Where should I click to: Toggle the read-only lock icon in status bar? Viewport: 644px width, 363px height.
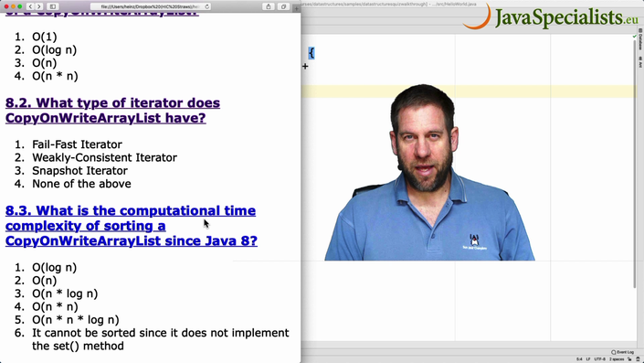[x=629, y=359]
